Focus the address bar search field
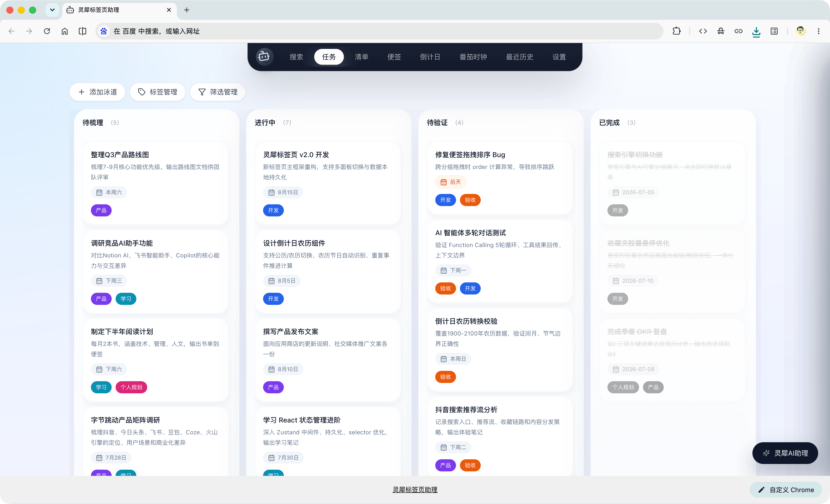 coord(379,31)
